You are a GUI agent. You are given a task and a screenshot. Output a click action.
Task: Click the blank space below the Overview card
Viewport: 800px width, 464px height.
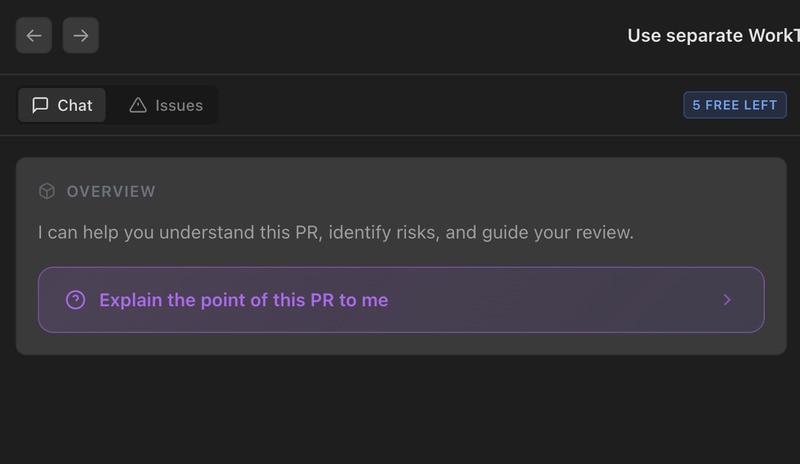pyautogui.click(x=400, y=410)
